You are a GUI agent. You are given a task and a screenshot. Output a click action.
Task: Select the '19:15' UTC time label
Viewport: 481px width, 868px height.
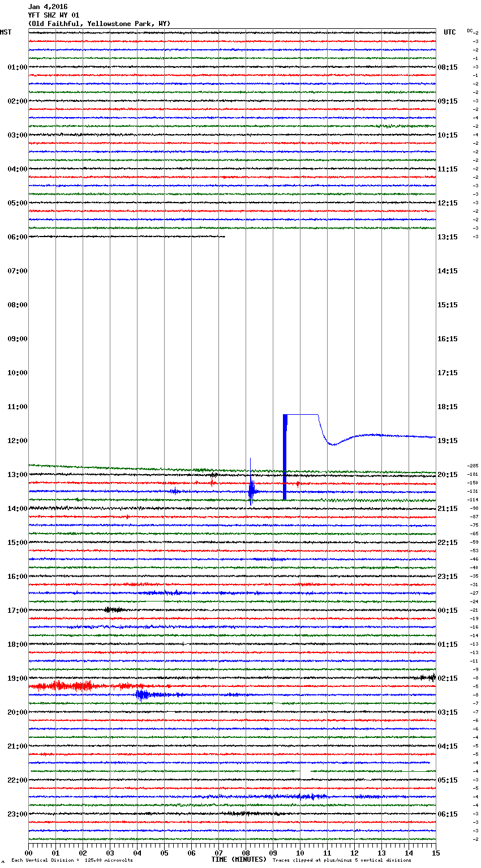click(448, 441)
